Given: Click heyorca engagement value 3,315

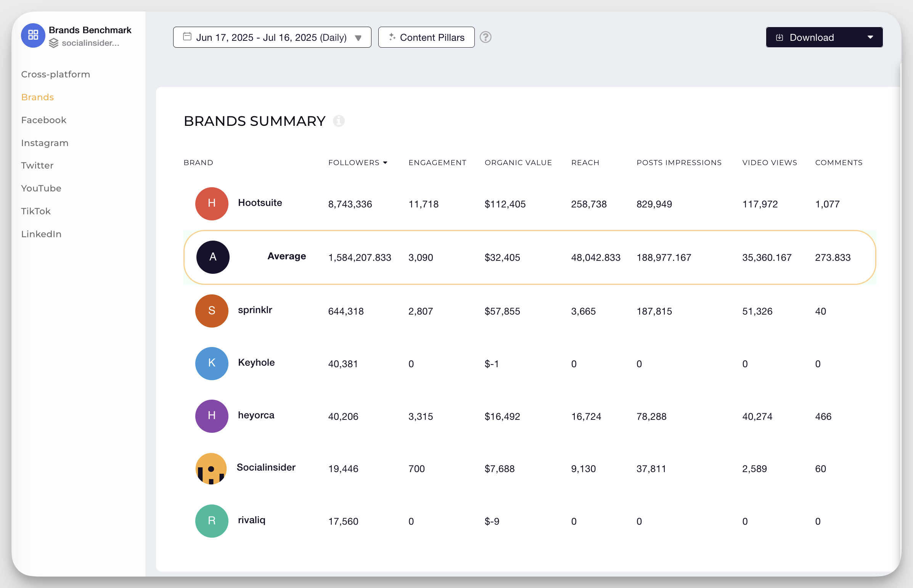Looking at the screenshot, I should point(420,416).
